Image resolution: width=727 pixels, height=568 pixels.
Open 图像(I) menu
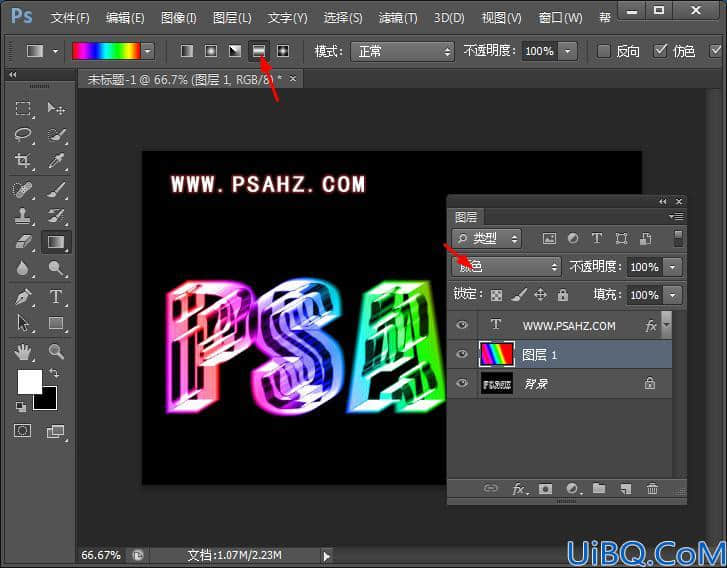pyautogui.click(x=179, y=18)
